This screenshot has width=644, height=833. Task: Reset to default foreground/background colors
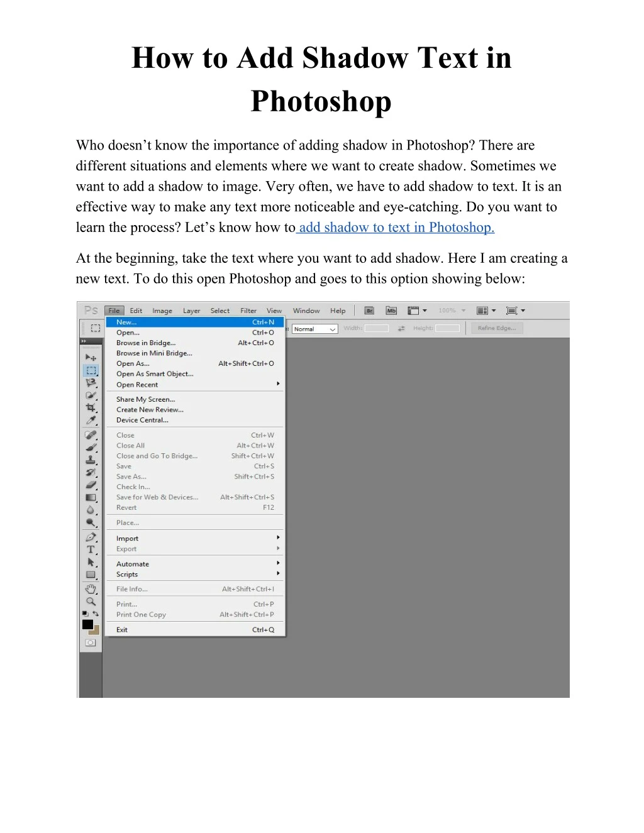point(85,614)
